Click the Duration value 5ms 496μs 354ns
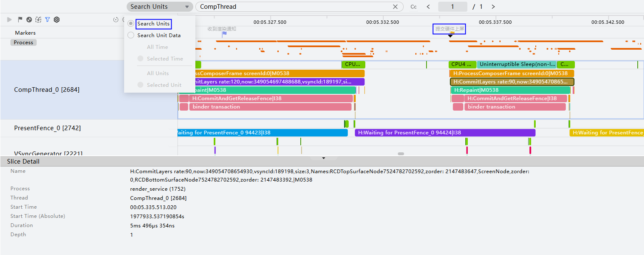 pos(152,225)
